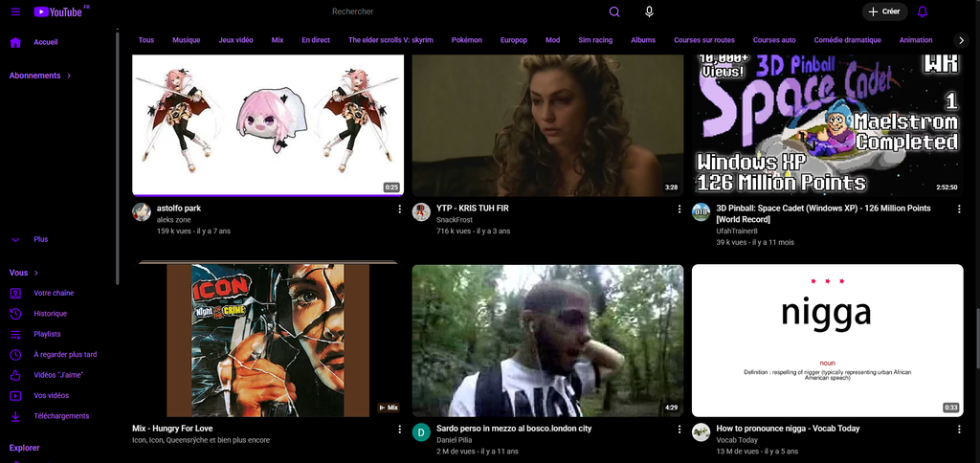Select the Europop chip
This screenshot has width=980, height=463.
coord(514,40)
